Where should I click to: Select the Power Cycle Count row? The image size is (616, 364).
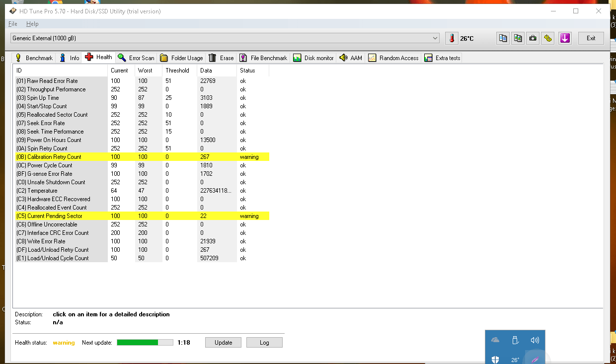coord(142,165)
